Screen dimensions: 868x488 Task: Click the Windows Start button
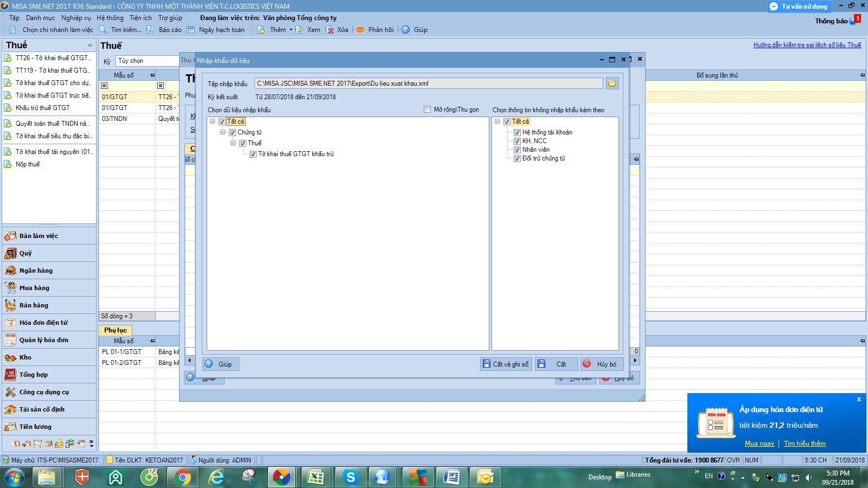pyautogui.click(x=15, y=477)
